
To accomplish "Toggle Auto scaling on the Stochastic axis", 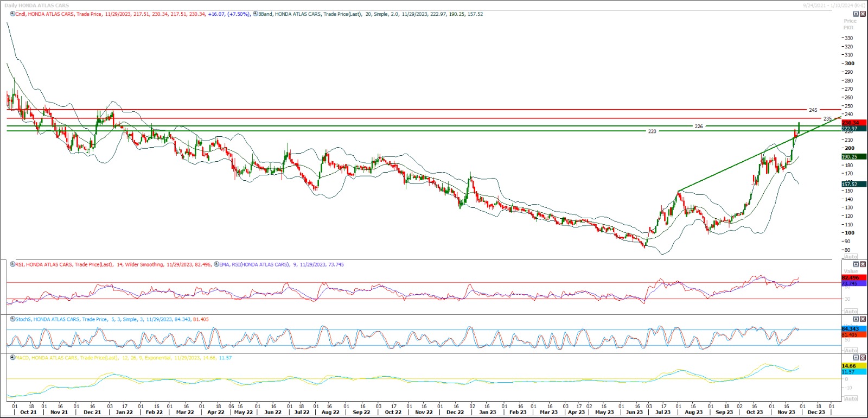I will (x=851, y=351).
